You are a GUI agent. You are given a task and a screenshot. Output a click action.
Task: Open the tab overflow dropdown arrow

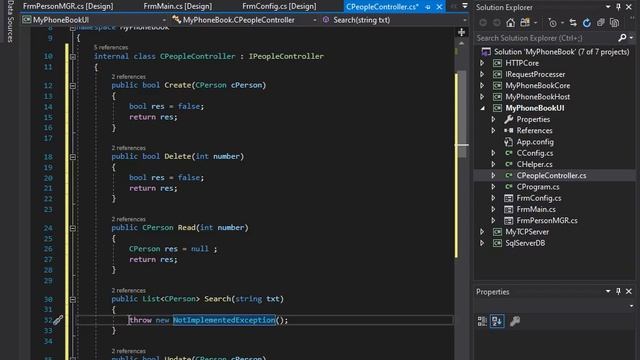pos(464,6)
